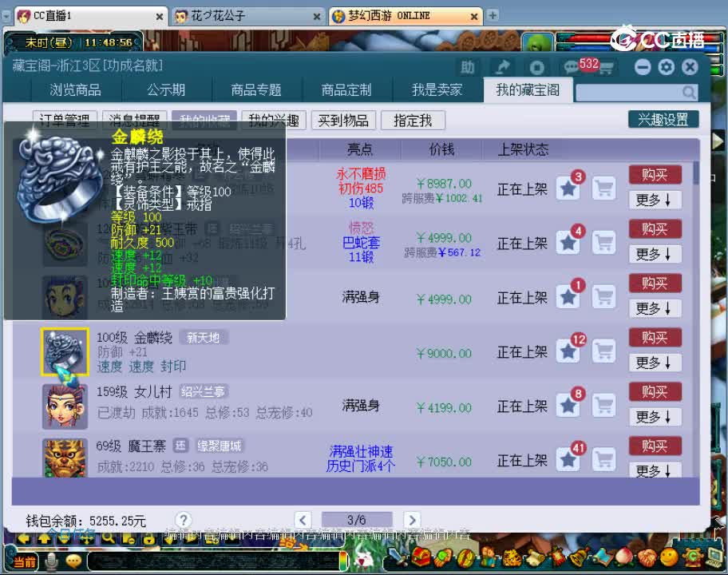Click the search magnifier icon
The image size is (728, 575).
tap(689, 92)
